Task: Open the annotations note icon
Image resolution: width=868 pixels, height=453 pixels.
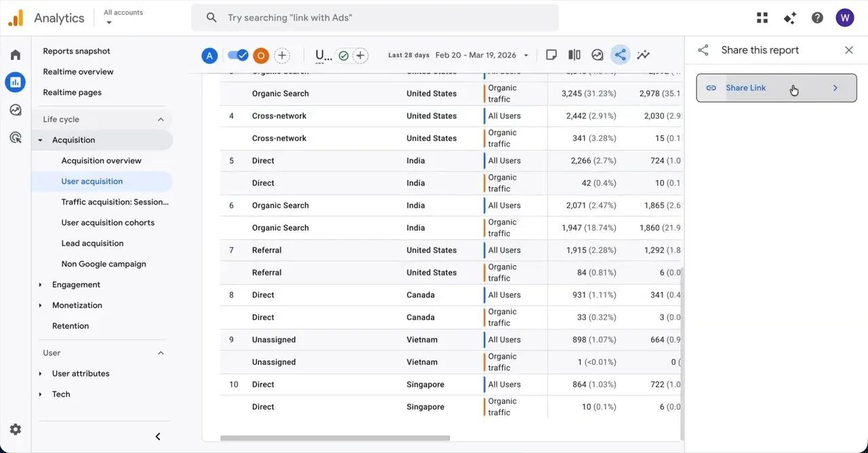Action: 551,55
